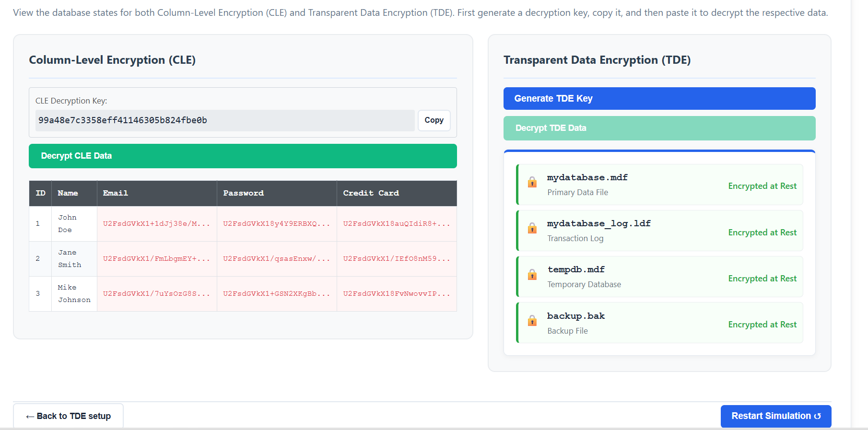
Task: Click lock icon beside backup.bak
Action: coord(532,321)
